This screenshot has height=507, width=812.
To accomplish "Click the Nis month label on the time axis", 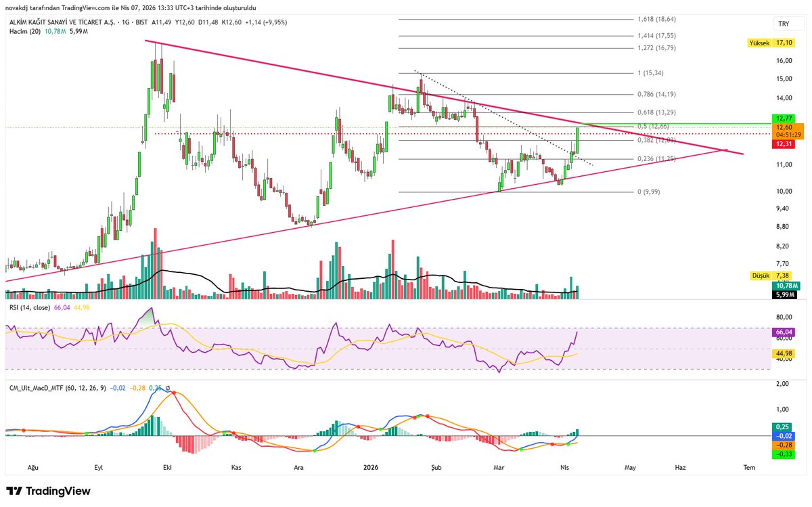I will tap(564, 467).
